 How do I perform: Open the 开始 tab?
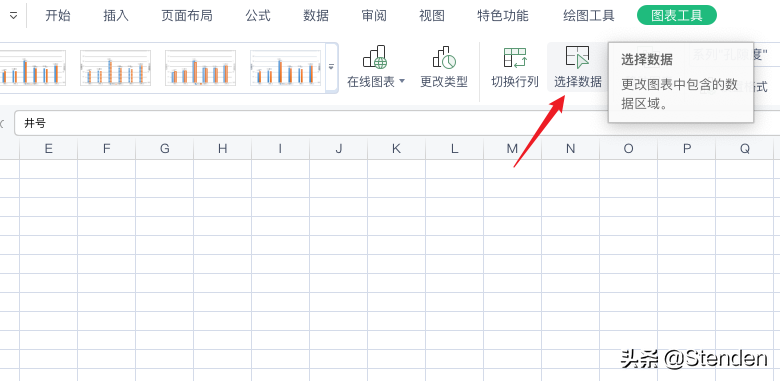click(x=58, y=16)
